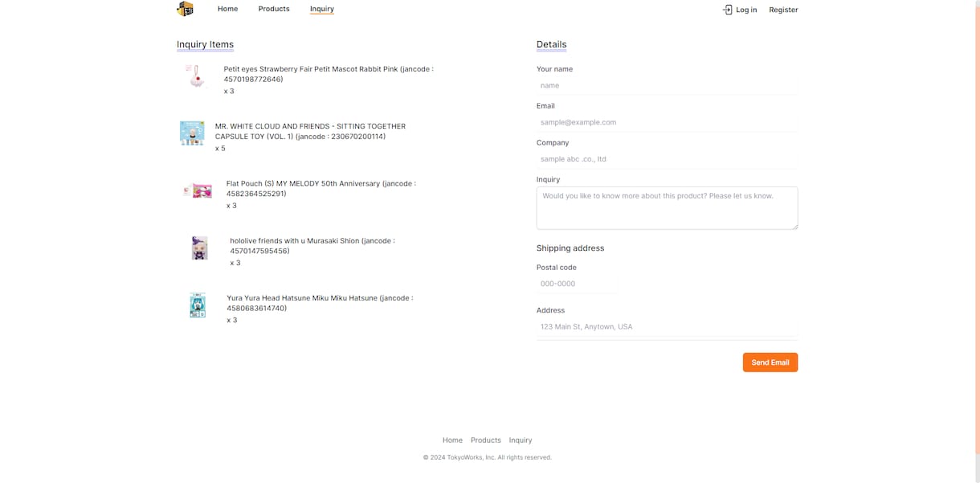980x483 pixels.
Task: Click into the Inquiry message textarea
Action: point(667,208)
